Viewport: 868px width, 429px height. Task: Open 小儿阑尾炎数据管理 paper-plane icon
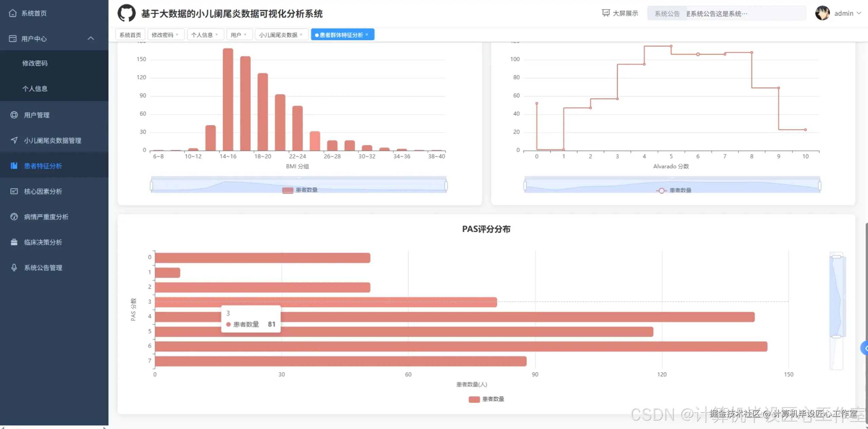tap(14, 140)
